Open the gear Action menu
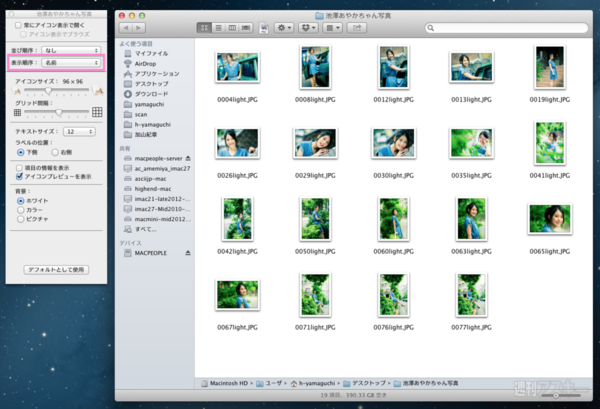Screen dimensions: 600x409 (x=284, y=28)
